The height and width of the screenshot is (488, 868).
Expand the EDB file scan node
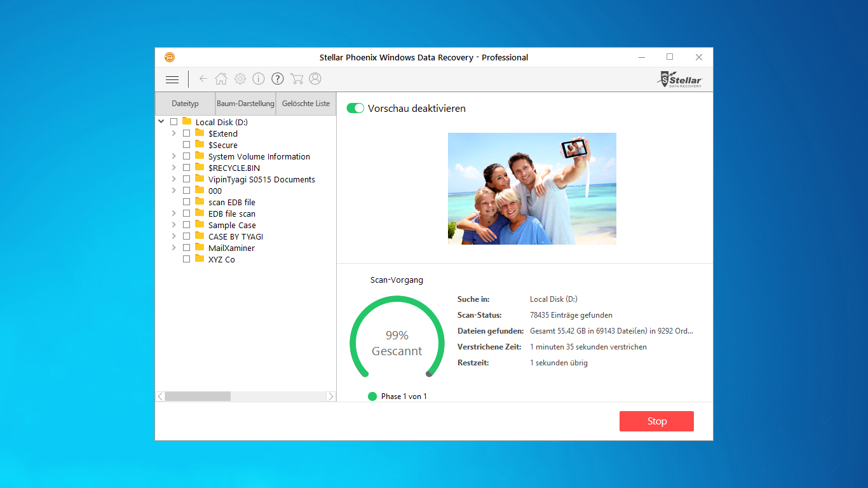pos(174,213)
